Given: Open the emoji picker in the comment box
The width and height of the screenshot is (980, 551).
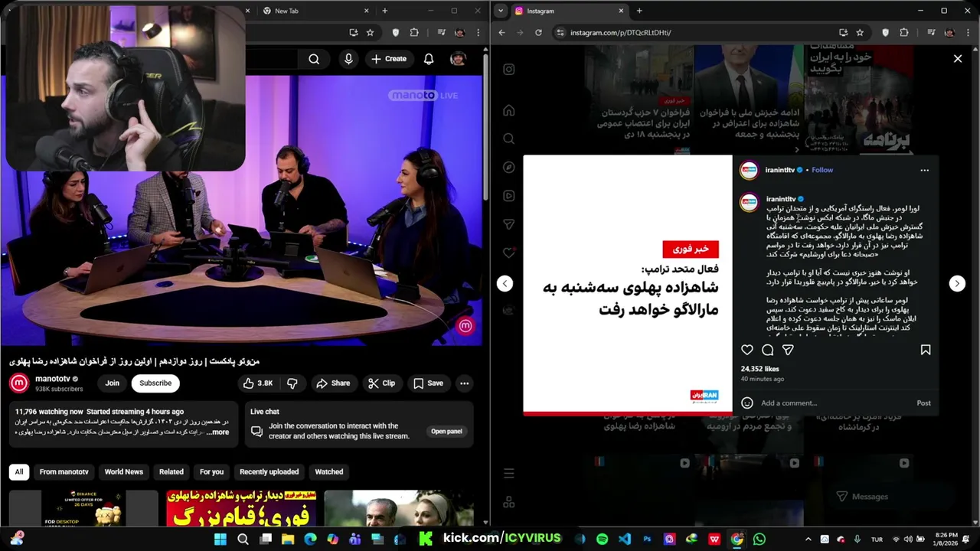Looking at the screenshot, I should pyautogui.click(x=747, y=403).
